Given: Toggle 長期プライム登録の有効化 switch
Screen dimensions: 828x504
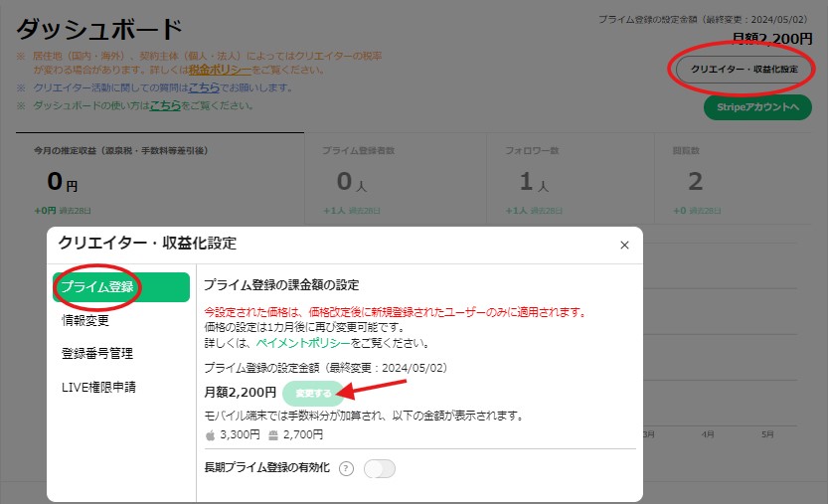Looking at the screenshot, I should (380, 468).
